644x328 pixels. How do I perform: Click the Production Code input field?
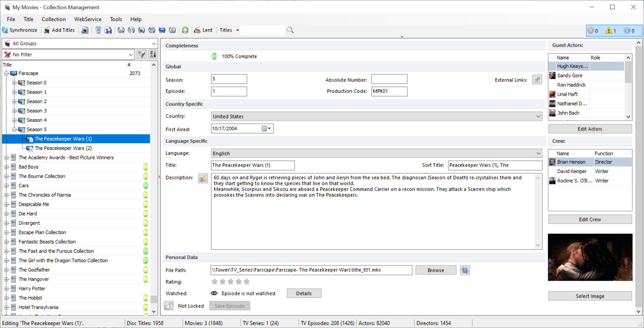389,91
